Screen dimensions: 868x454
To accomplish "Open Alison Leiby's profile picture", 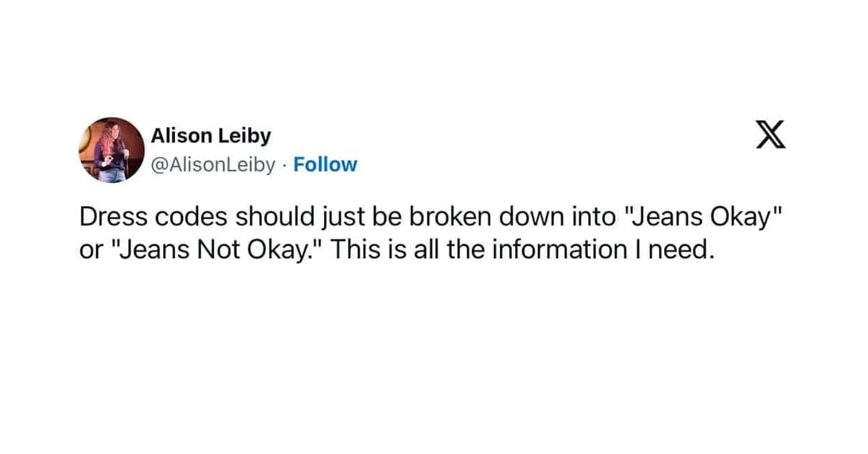I will point(111,150).
